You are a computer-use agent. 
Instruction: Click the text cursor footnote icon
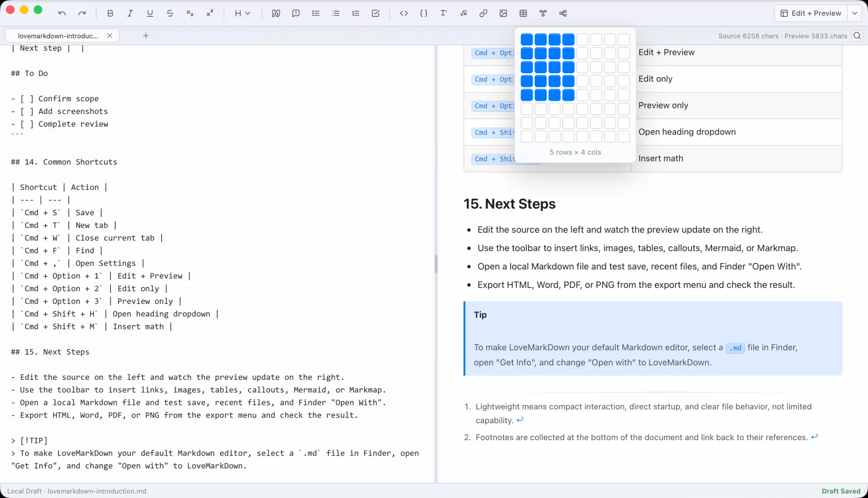[444, 13]
